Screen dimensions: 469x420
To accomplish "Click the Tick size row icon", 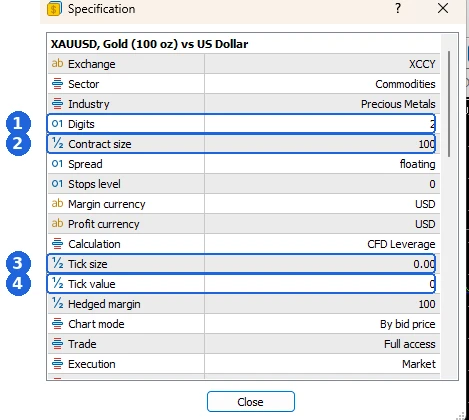I will [57, 264].
